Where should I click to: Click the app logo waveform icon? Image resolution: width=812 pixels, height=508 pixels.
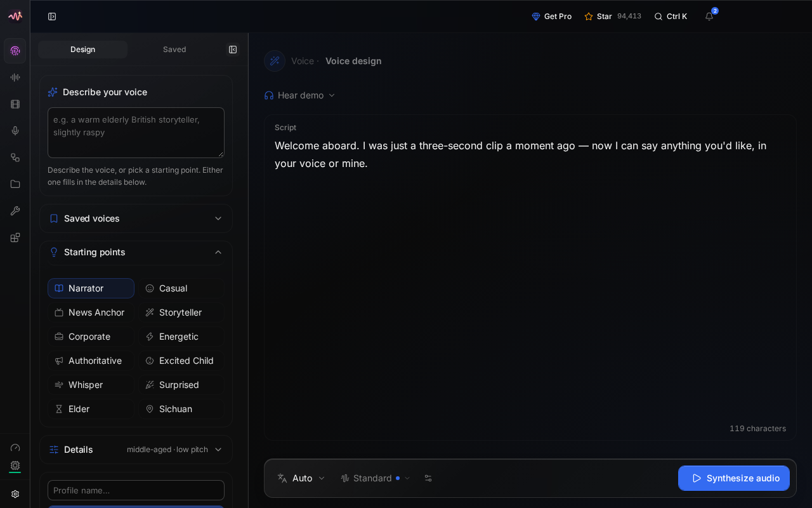pyautogui.click(x=15, y=16)
